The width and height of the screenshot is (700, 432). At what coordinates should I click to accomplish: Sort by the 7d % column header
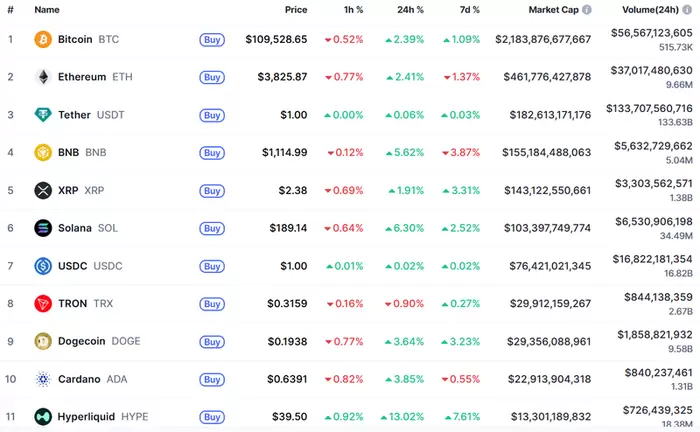[468, 9]
